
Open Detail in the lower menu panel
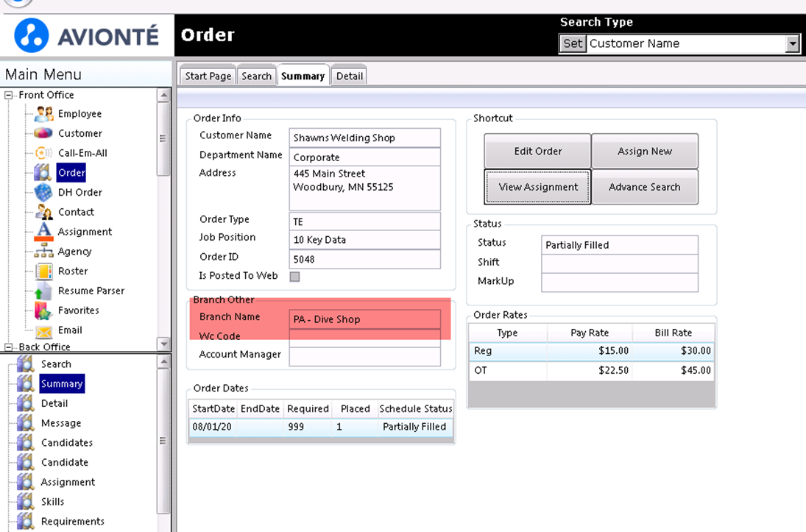(54, 403)
